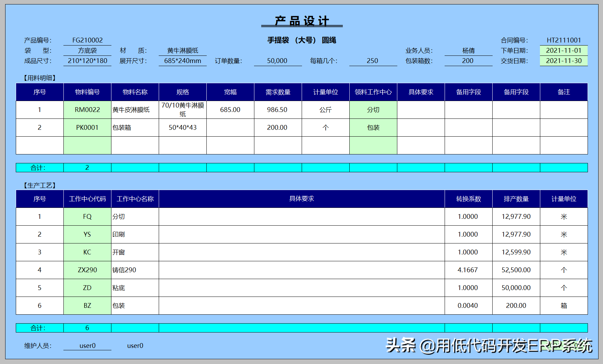Click the spec cell 70/10黄牛淋膜纸
Screen dimensions: 603x364
[183, 110]
